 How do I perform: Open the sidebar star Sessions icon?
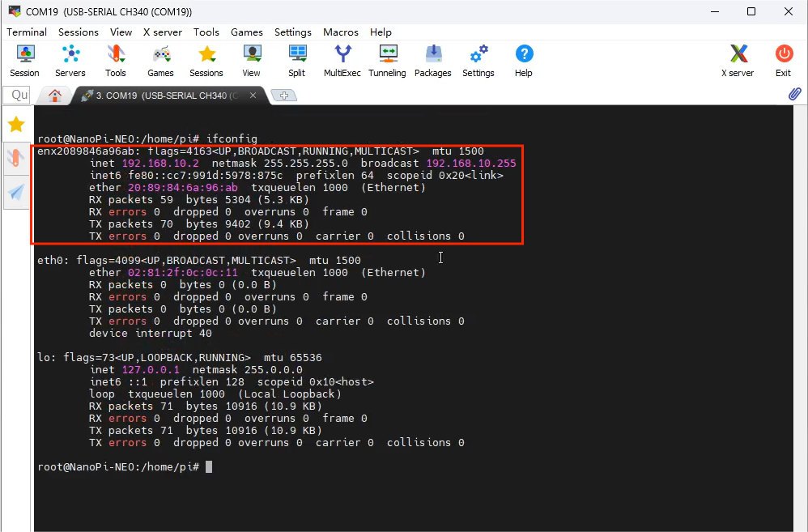point(16,124)
